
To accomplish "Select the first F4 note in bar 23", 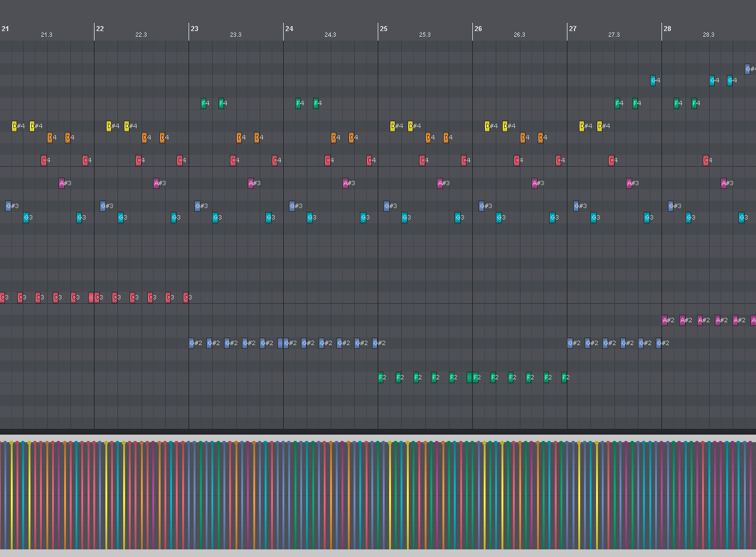I will tap(204, 103).
